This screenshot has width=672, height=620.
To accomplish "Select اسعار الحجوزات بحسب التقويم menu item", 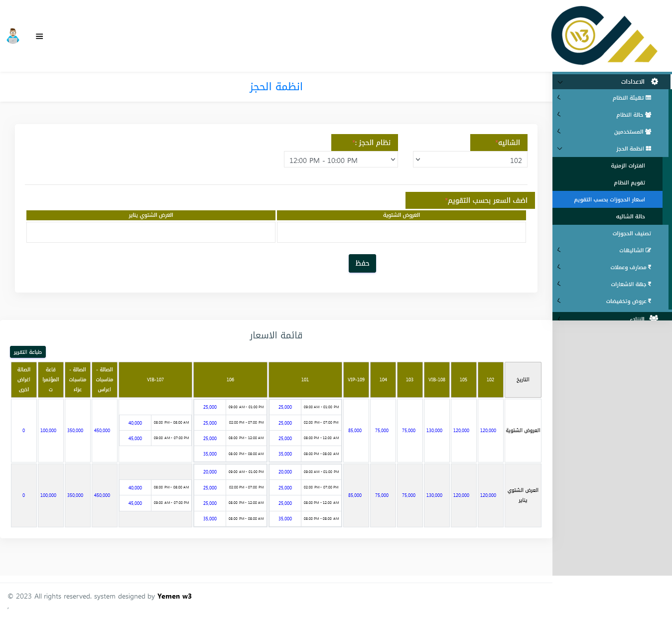I will coord(609,199).
